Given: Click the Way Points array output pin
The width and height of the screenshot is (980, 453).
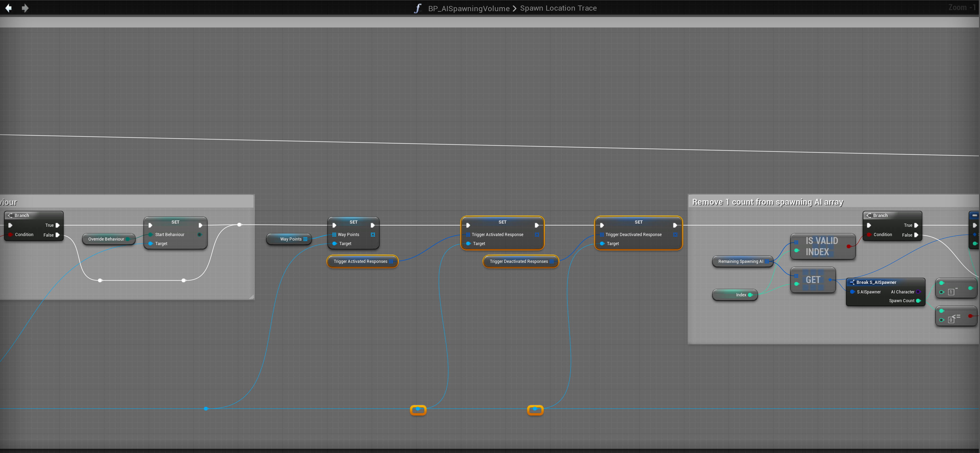Looking at the screenshot, I should (306, 239).
